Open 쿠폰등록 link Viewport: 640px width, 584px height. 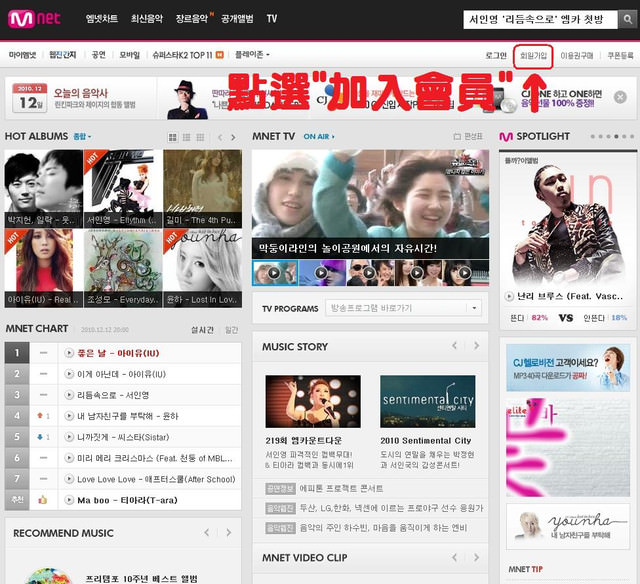pos(620,56)
